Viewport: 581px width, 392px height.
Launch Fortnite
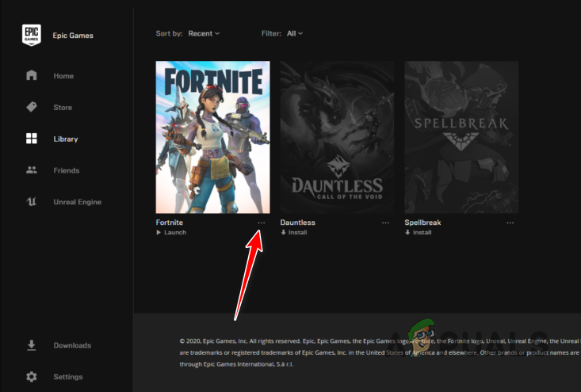click(175, 233)
